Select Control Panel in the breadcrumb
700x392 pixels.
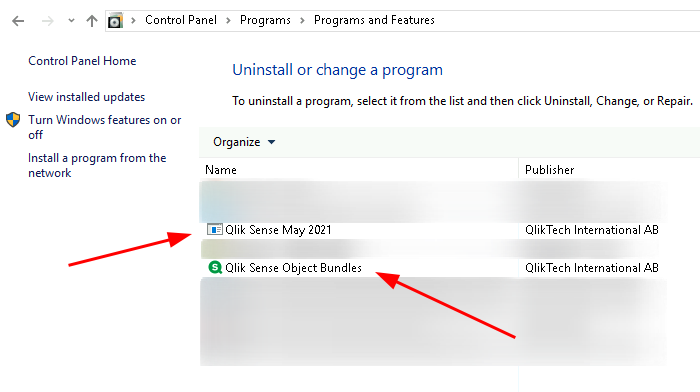point(181,20)
